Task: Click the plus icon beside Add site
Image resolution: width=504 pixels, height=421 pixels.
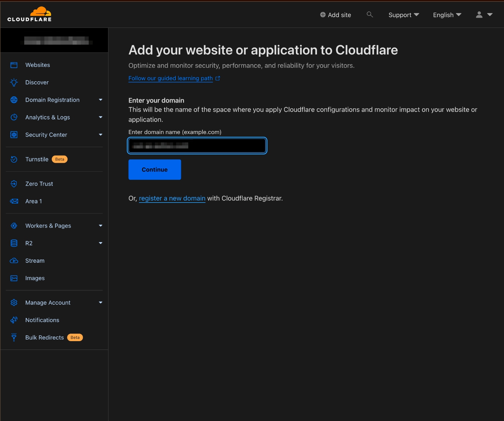Action: (x=323, y=15)
